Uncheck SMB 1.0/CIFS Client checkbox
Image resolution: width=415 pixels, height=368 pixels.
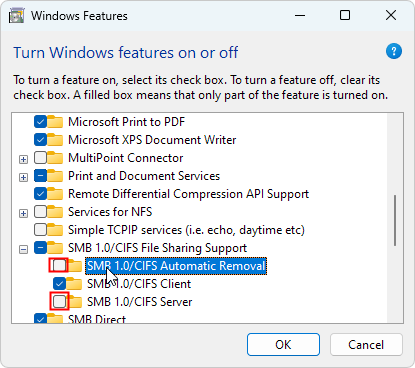(59, 284)
